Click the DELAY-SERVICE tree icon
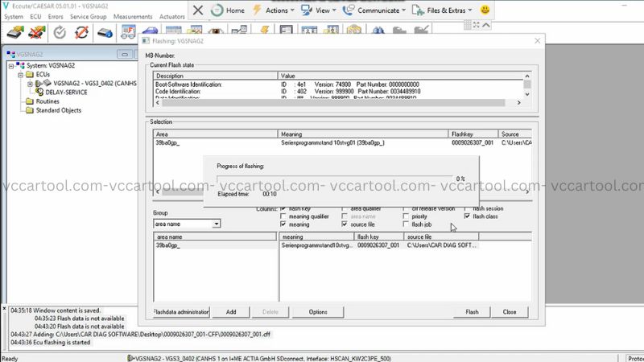This screenshot has height=362, width=644. click(39, 92)
